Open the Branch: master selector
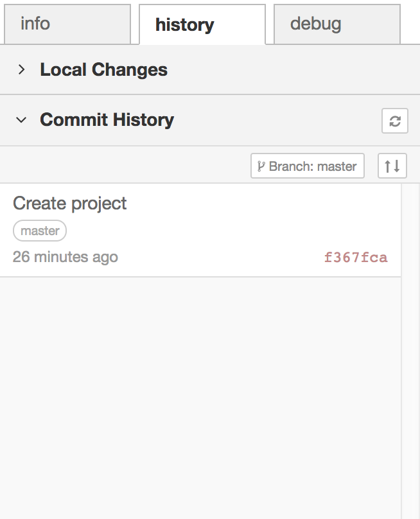This screenshot has height=519, width=420. 307,166
